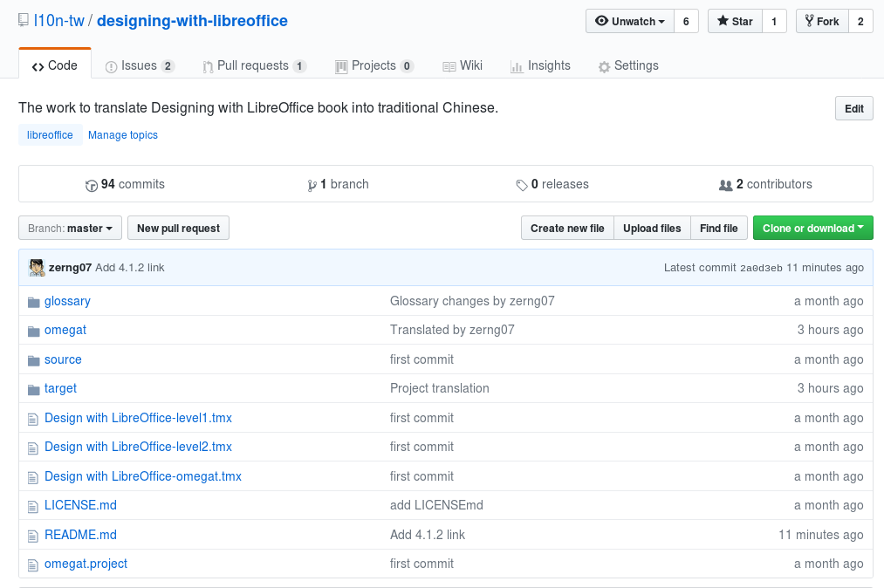
Task: Open latest commit hash 2a0d3eb
Action: [761, 268]
